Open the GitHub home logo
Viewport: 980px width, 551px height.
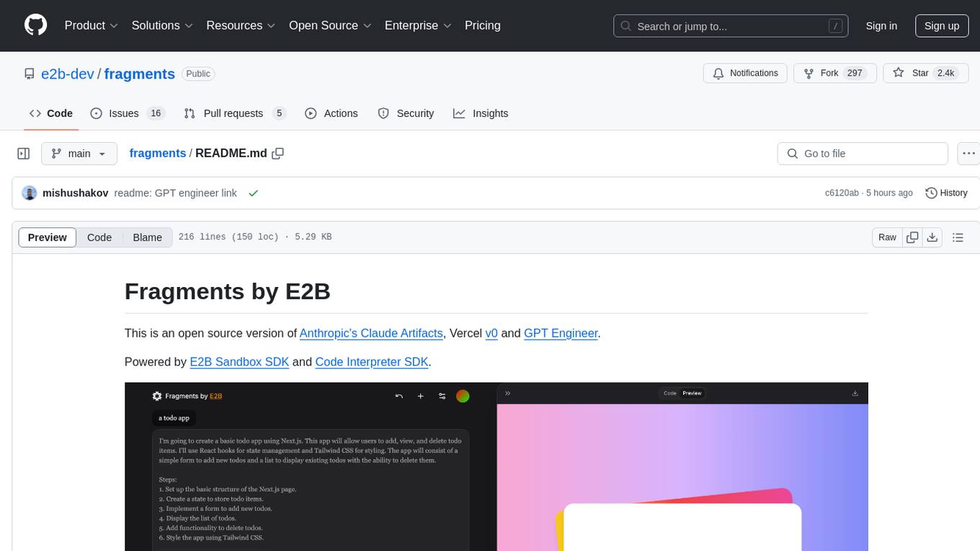[x=36, y=25]
